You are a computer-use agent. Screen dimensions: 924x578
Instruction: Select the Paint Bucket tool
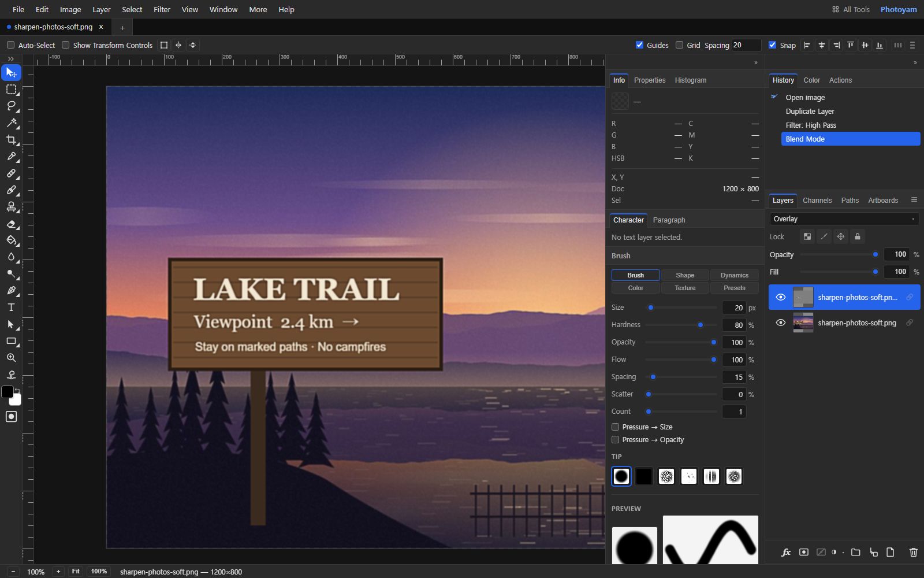pyautogui.click(x=11, y=240)
